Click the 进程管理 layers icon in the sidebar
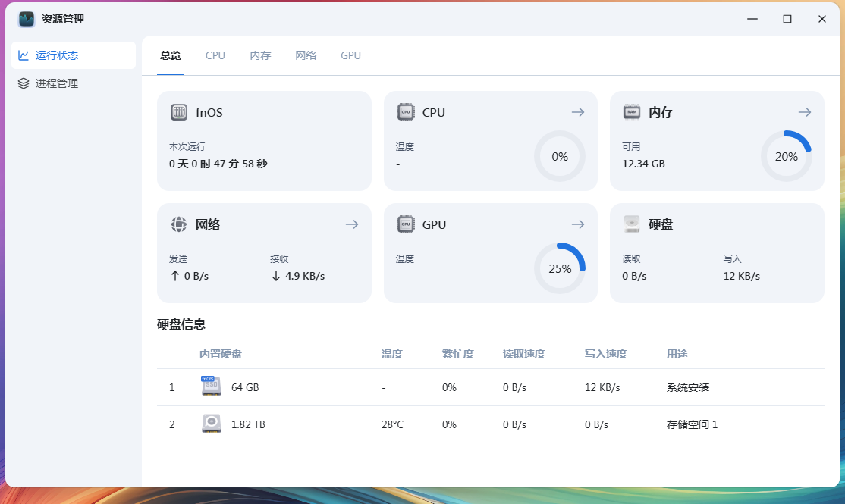The image size is (845, 504). [x=24, y=83]
